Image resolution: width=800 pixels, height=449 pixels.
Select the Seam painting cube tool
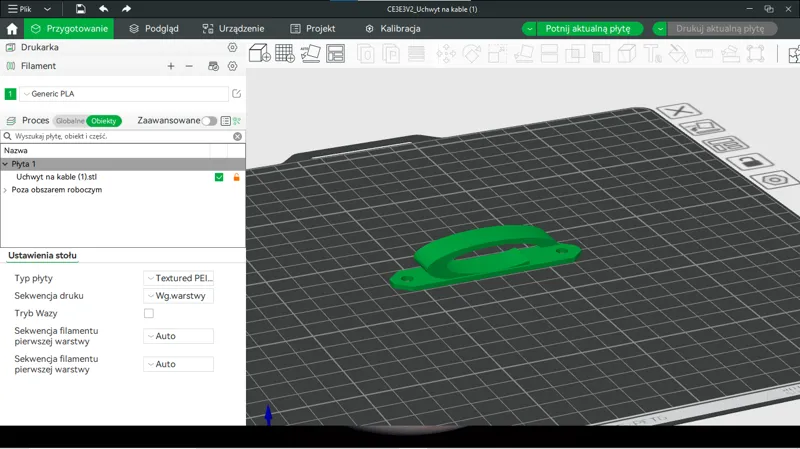pos(627,54)
